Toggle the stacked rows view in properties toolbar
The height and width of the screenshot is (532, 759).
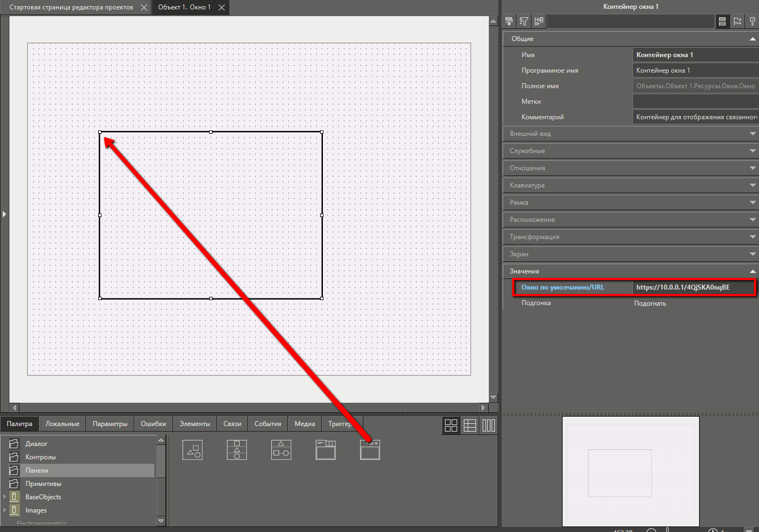tap(722, 22)
